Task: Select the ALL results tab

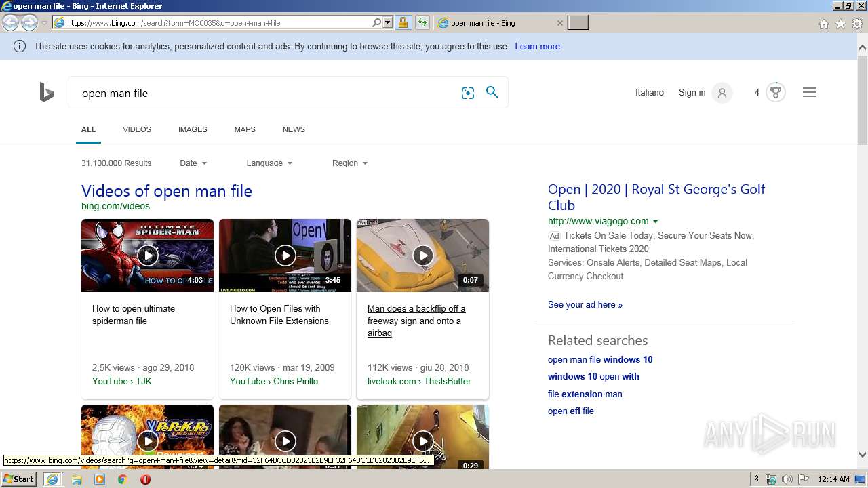Action: click(x=88, y=129)
